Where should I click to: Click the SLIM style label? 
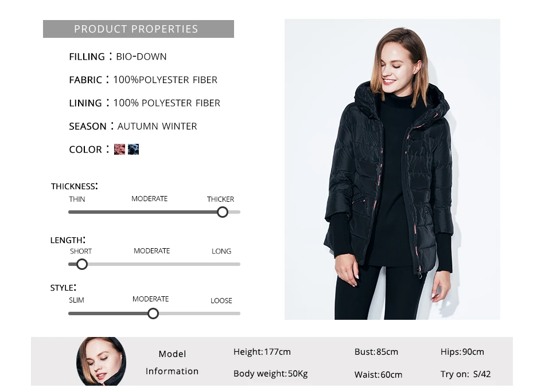(x=76, y=300)
